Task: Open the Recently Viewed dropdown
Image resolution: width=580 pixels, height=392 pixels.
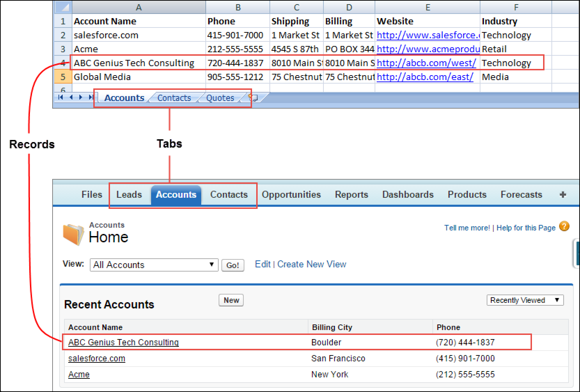Action: pos(525,300)
